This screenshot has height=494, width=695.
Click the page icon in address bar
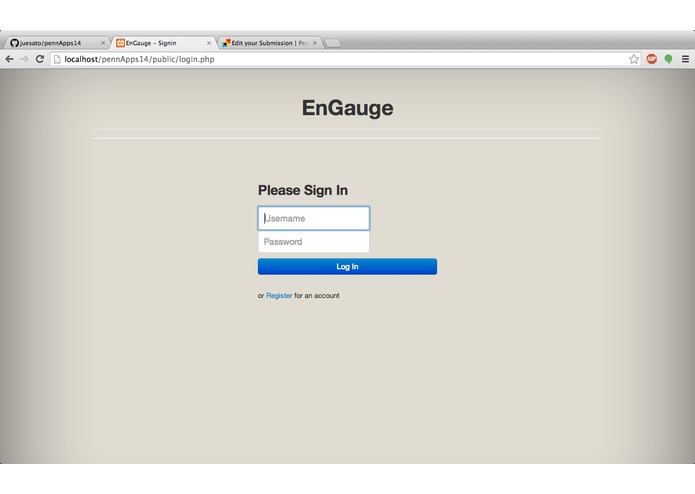pos(57,59)
